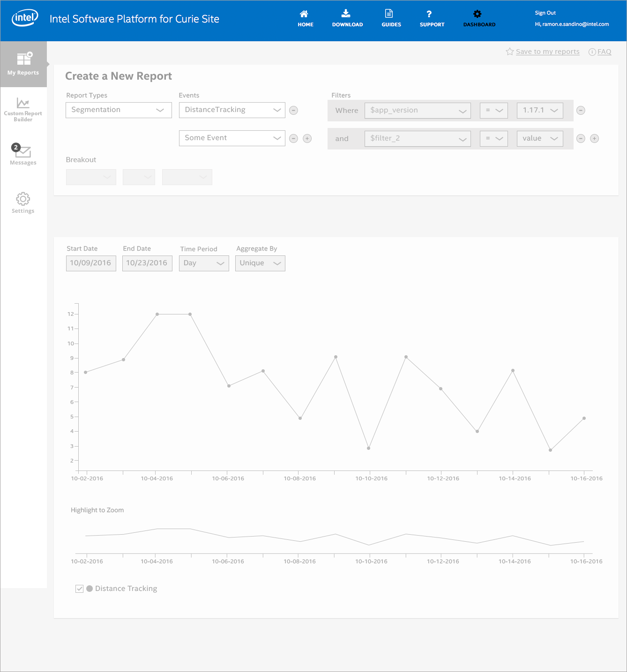Open the Download page
The image size is (627, 672).
[x=347, y=19]
